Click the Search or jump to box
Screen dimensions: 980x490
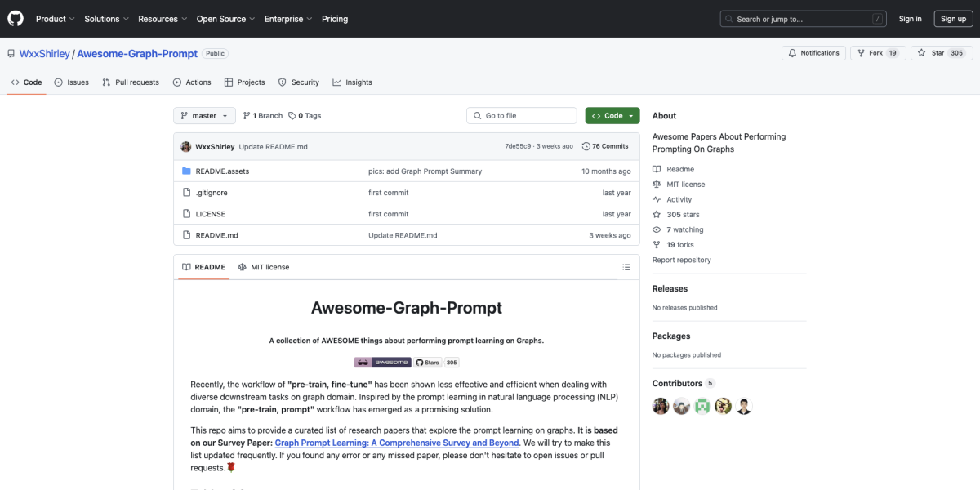[x=804, y=19]
